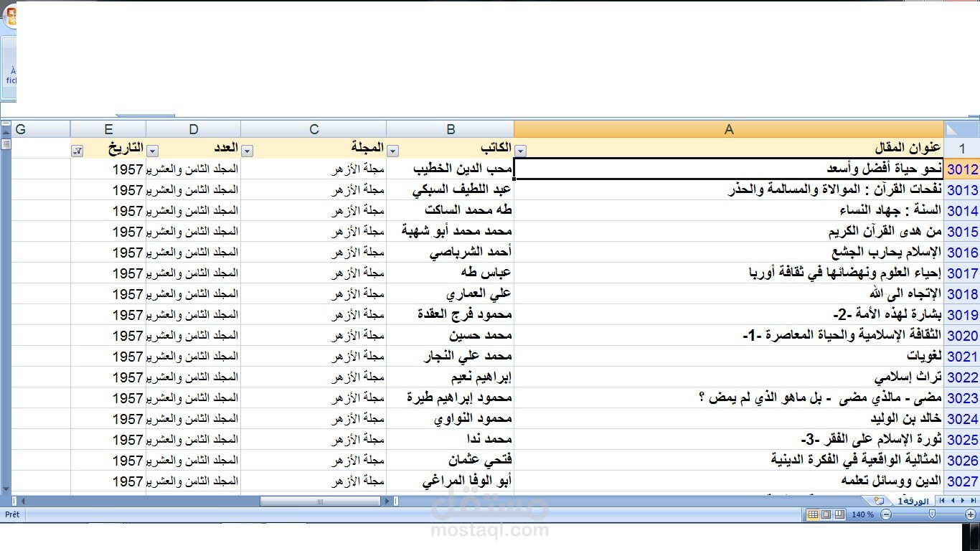Click author cell 'عبد اللطيف السبكي'
This screenshot has height=551, width=980.
point(451,190)
